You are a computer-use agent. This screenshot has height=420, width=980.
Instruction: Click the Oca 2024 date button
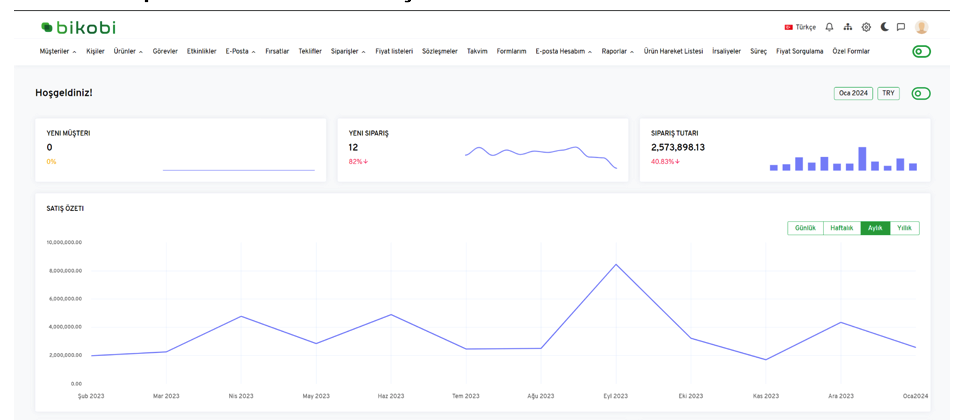click(852, 93)
